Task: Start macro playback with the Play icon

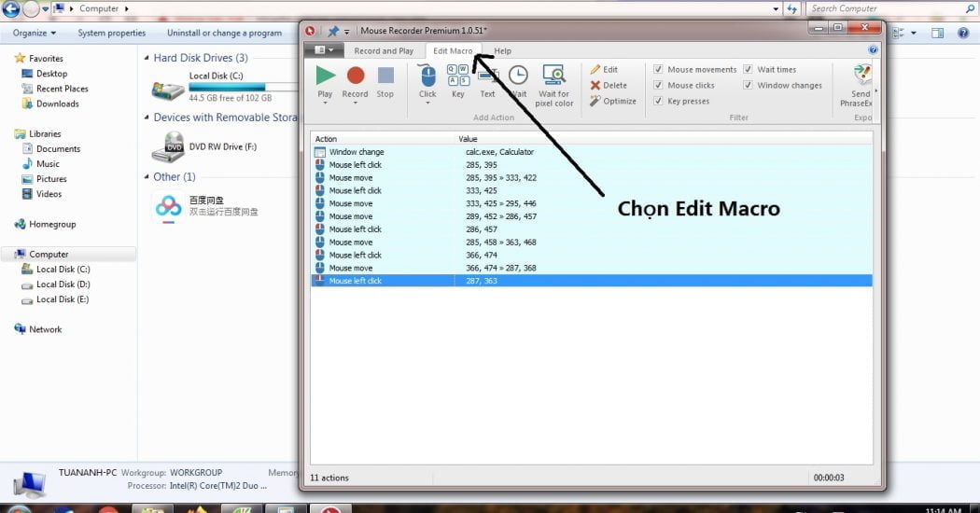Action: click(325, 76)
